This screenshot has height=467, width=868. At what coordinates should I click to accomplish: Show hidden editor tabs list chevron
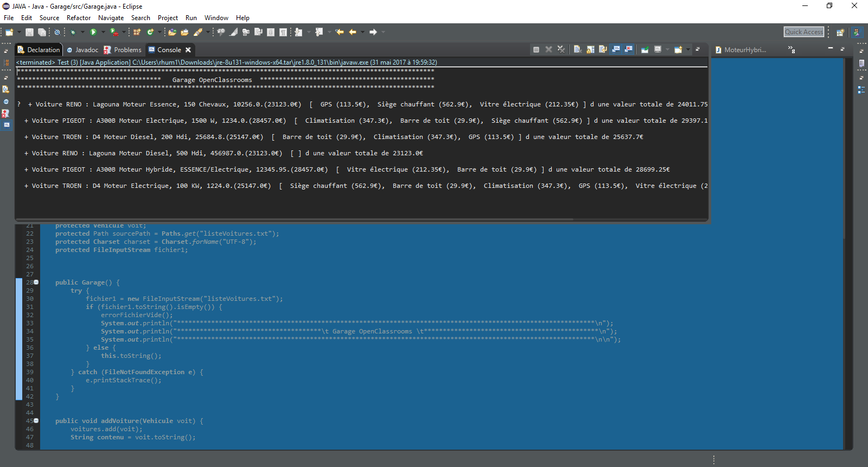point(792,49)
